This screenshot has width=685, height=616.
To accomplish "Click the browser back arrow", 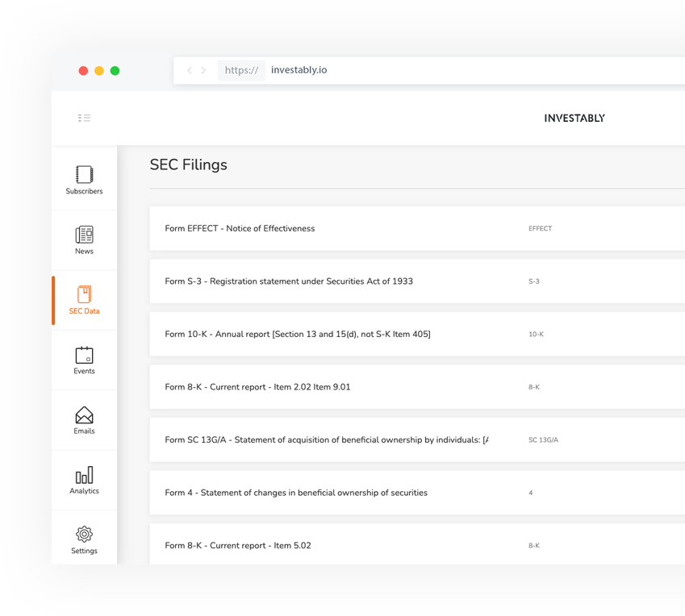I will (x=190, y=71).
